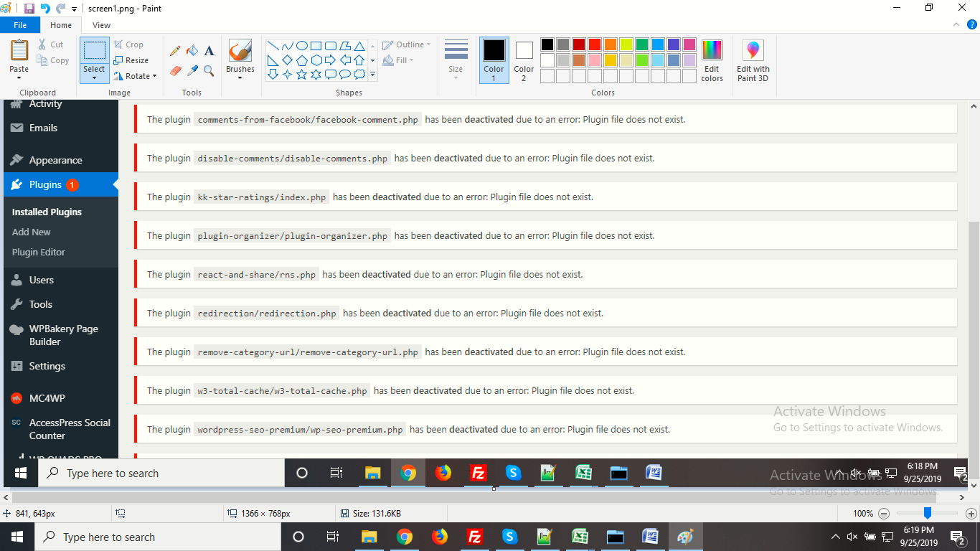This screenshot has height=551, width=980.
Task: Select the Magnifier tool
Action: coord(209,70)
